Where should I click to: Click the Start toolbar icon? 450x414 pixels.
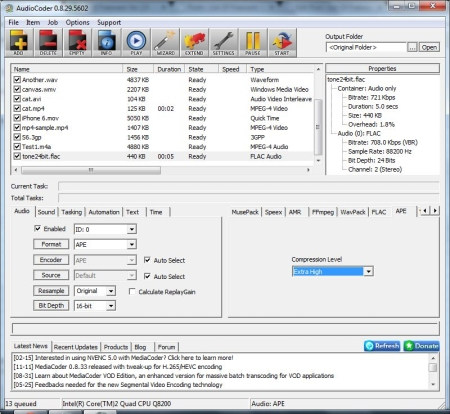coord(282,43)
